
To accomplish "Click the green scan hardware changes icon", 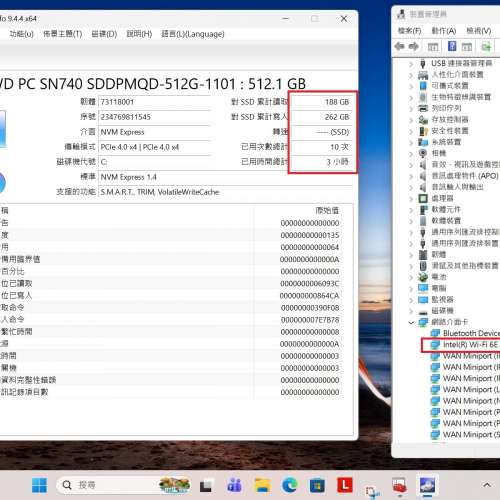I will (x=486, y=47).
